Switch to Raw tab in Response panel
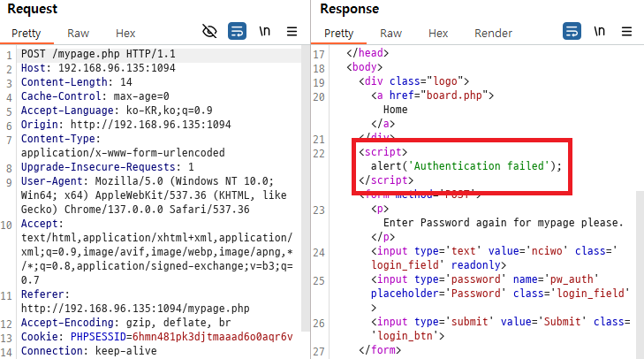This screenshot has height=359, width=644. point(390,34)
